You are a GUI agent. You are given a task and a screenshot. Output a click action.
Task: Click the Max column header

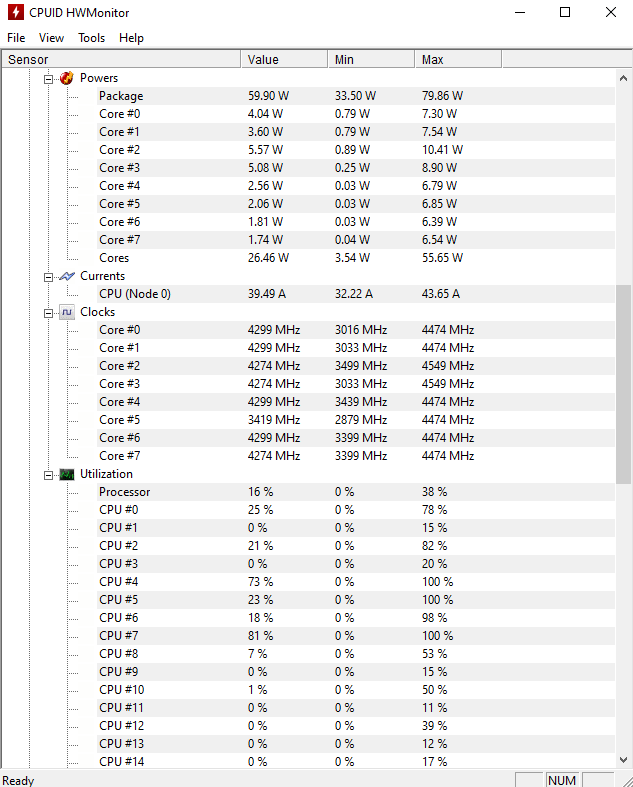(458, 59)
